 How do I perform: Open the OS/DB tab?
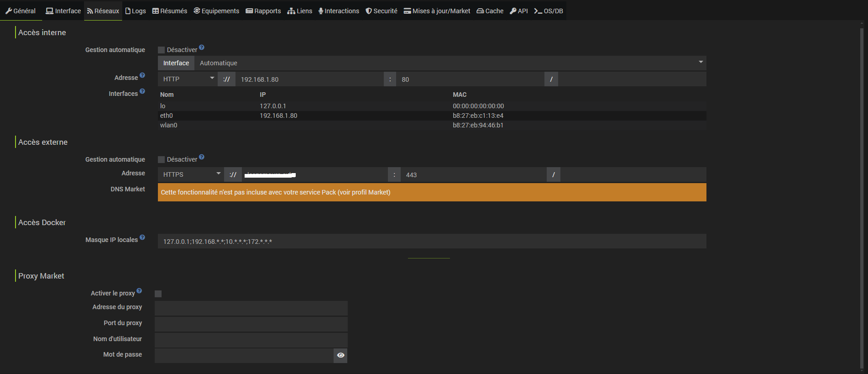point(549,11)
